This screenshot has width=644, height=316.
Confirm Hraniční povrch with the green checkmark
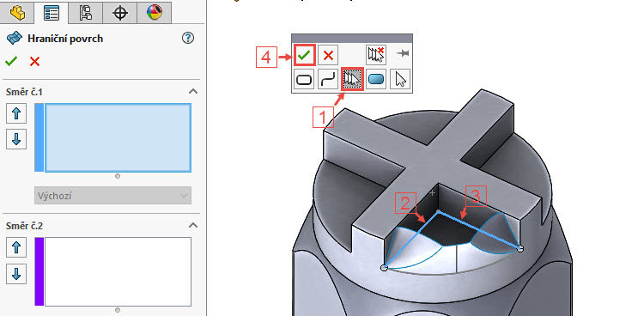pos(11,62)
